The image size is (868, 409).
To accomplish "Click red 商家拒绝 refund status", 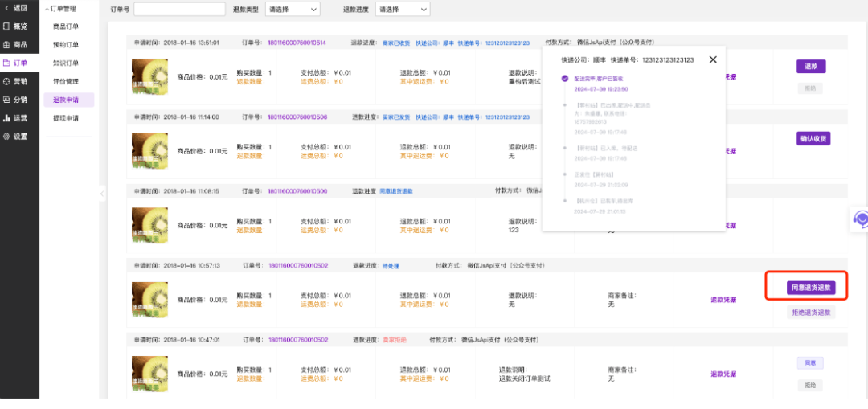I will 395,340.
